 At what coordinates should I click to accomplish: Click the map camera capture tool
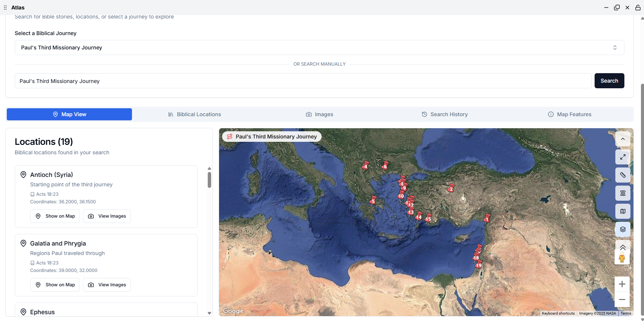coord(623,193)
